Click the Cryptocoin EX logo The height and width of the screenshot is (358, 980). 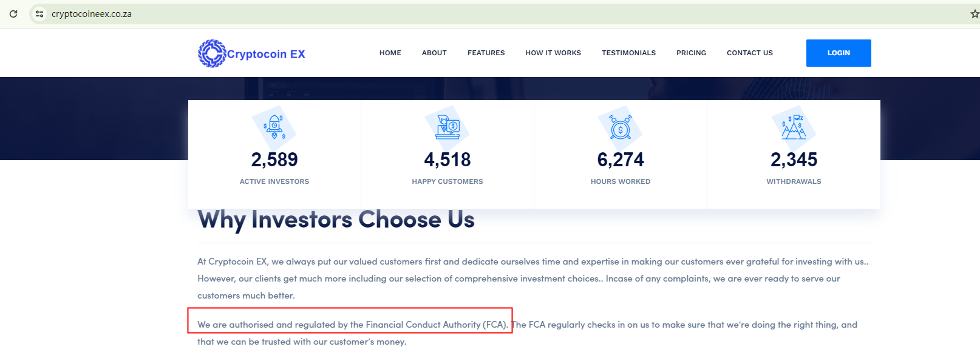(251, 54)
